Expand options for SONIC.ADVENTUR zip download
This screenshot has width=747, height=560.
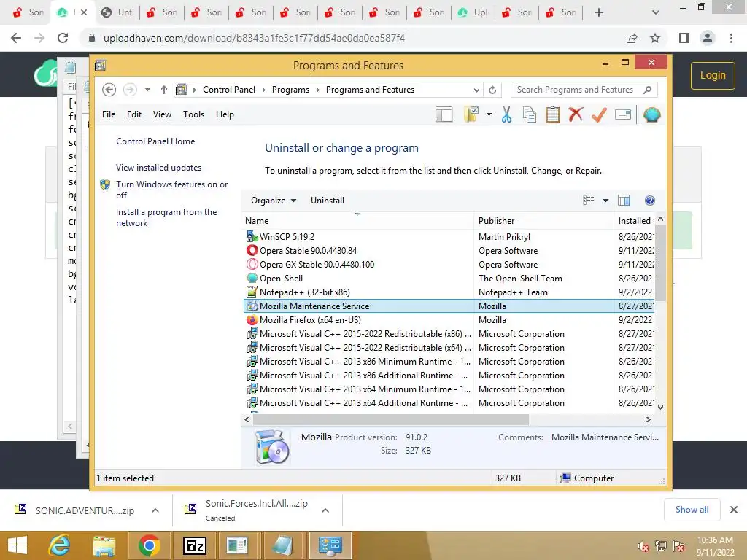point(155,510)
